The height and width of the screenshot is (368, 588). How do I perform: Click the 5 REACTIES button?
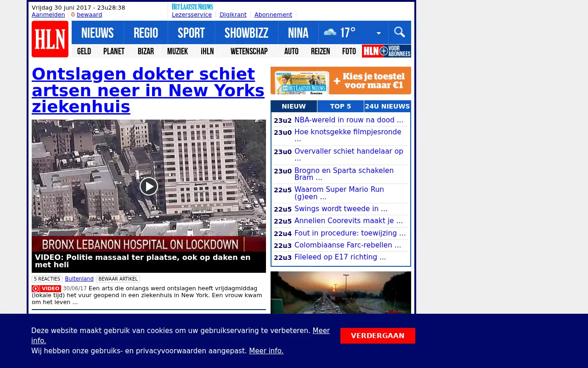coord(47,279)
